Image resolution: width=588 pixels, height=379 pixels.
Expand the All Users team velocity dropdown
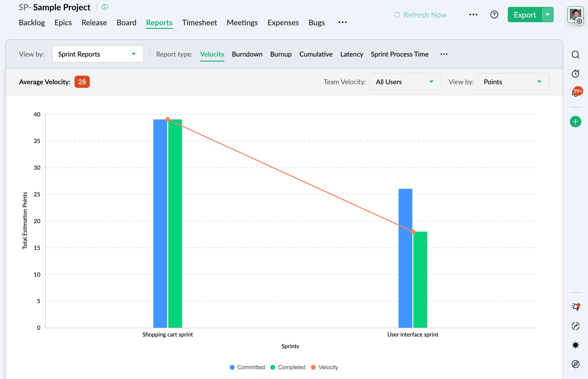coord(405,82)
